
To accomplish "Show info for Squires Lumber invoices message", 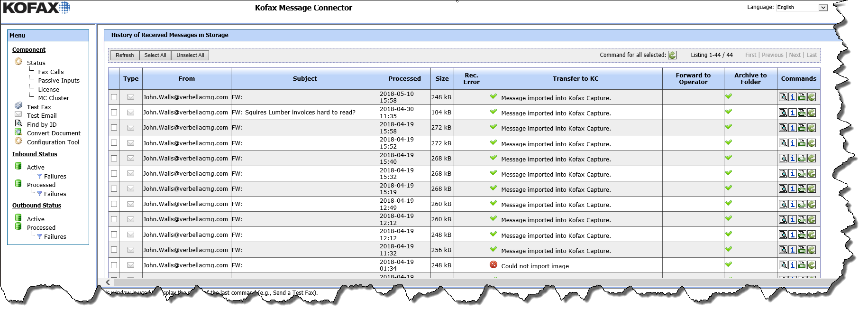I will point(793,113).
